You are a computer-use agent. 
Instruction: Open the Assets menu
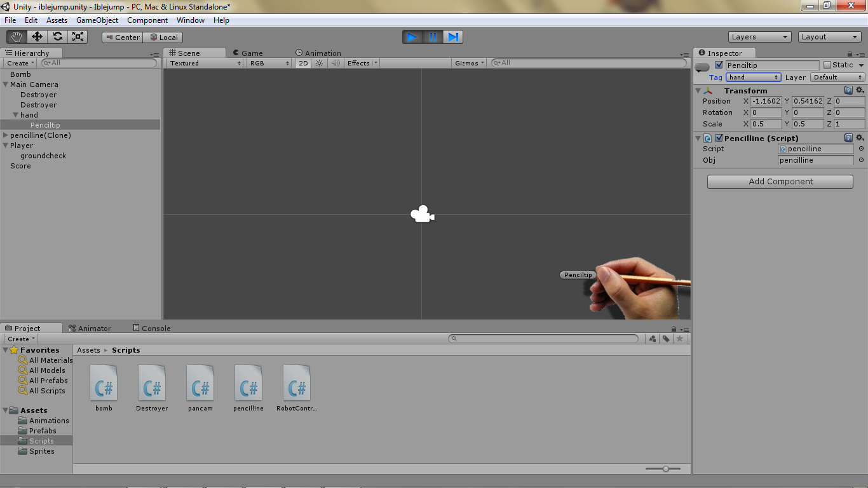pos(57,20)
